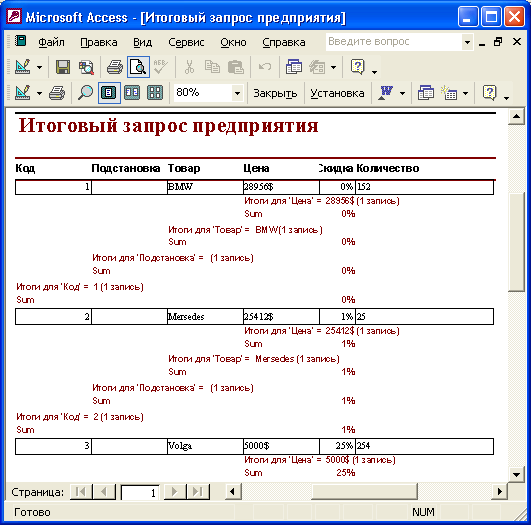Select the Two Pages view icon

pos(132,92)
